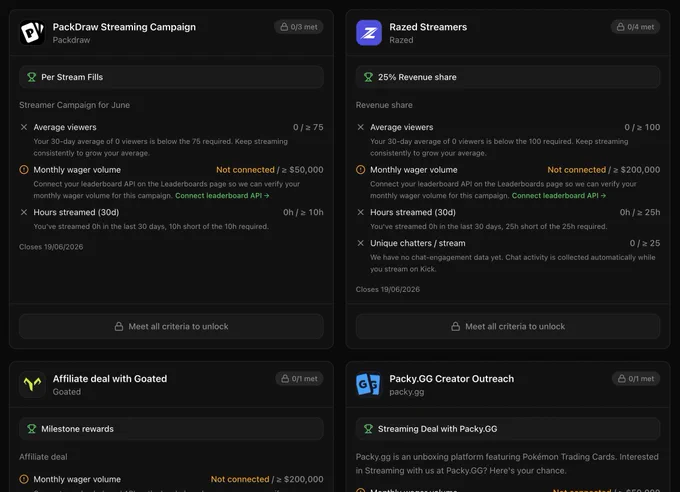Click the Goated 0/1 met lock badge
The image size is (680, 492).
[299, 379]
